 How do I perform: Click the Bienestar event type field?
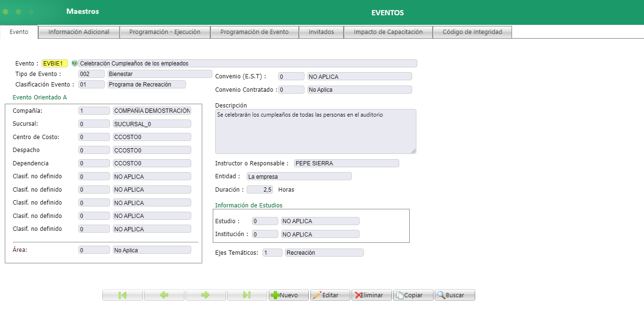160,74
